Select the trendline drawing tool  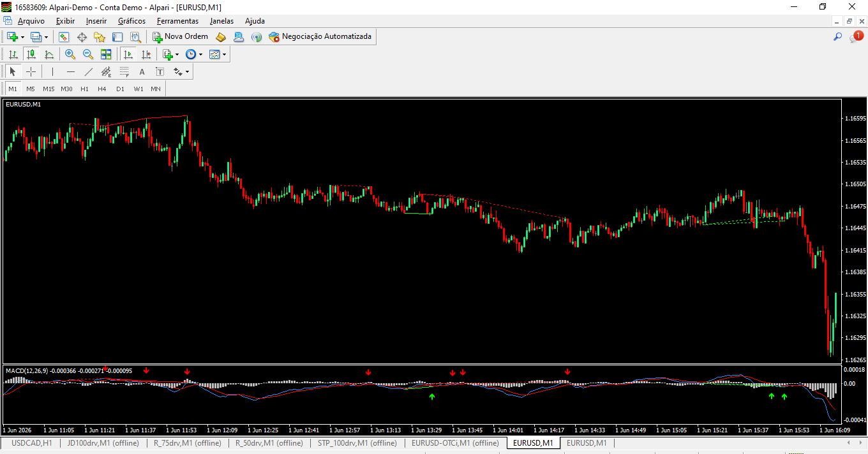pyautogui.click(x=88, y=71)
